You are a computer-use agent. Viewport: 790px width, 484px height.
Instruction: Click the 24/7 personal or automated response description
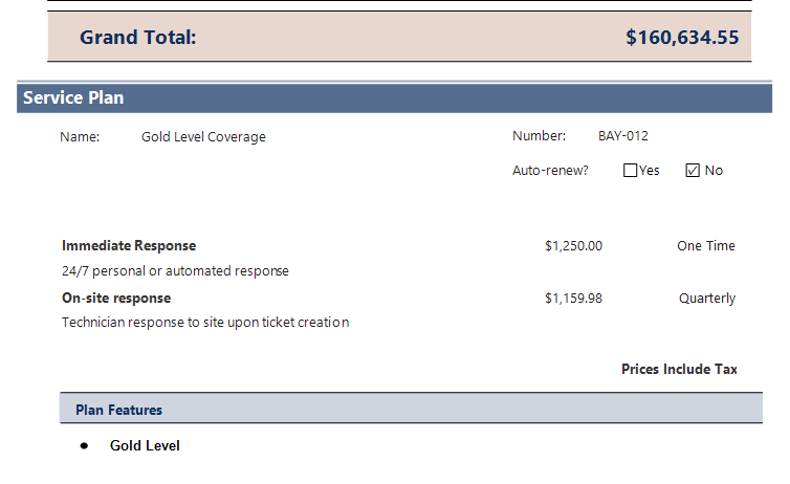pyautogui.click(x=175, y=271)
